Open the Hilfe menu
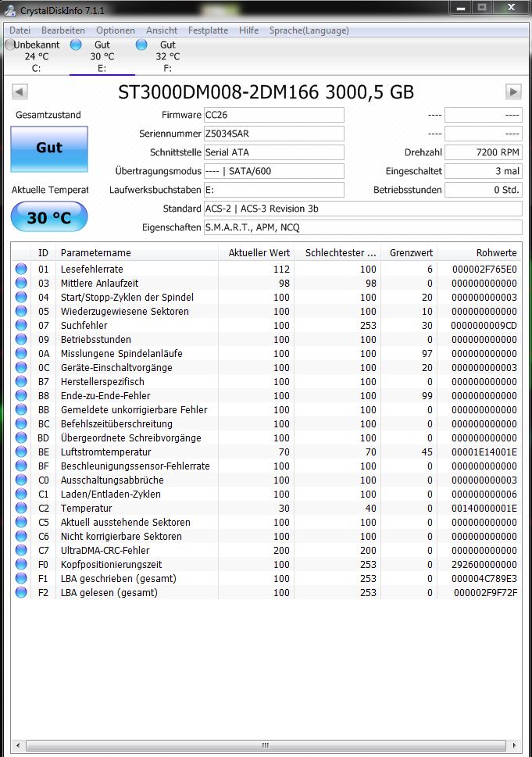 click(x=248, y=30)
